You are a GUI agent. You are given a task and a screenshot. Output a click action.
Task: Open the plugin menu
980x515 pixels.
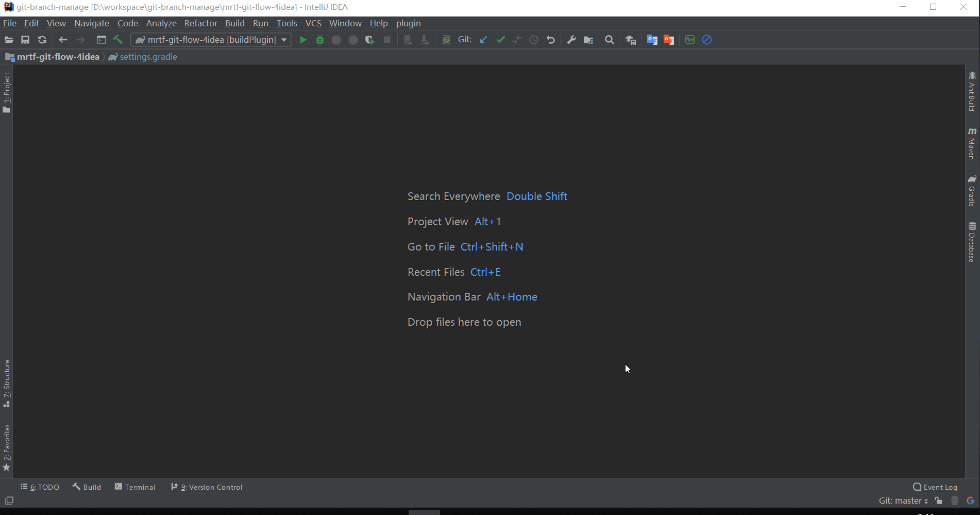409,23
